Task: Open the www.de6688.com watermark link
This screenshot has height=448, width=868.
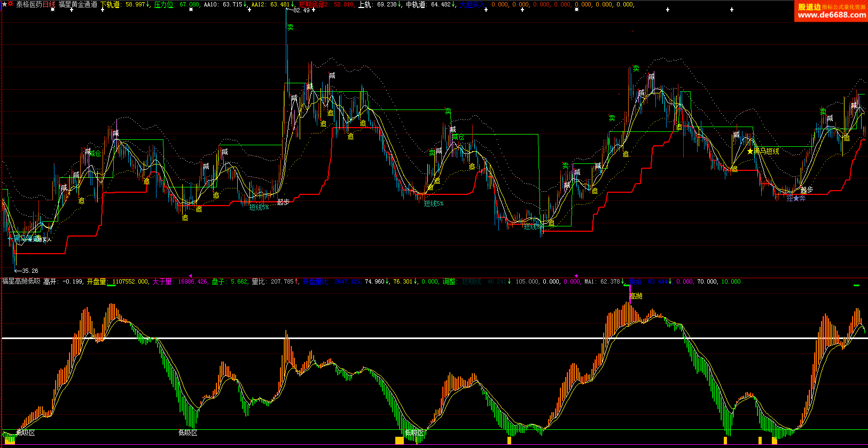Action: click(831, 15)
